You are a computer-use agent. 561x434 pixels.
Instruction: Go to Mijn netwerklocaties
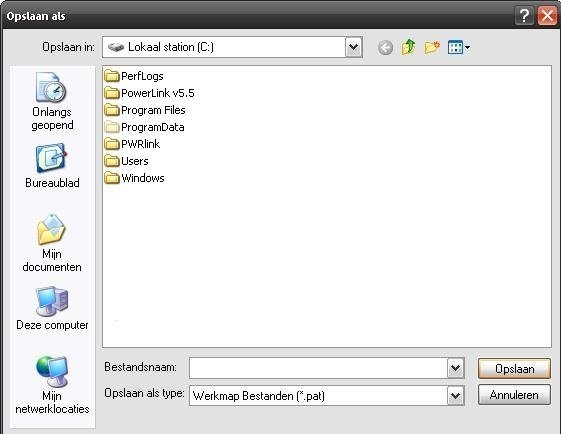pyautogui.click(x=52, y=385)
